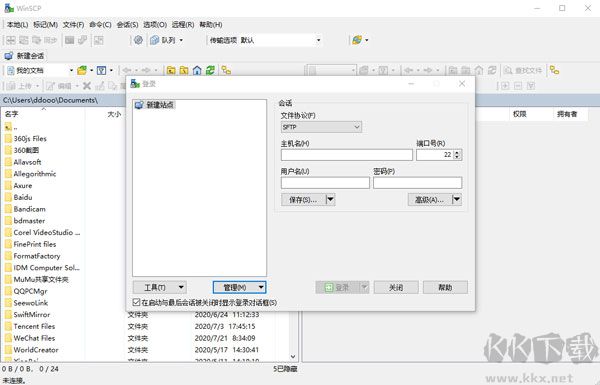Viewport: 600px width, 385px height.
Task: Click the remote panel parent directory icon
Action: [453, 70]
